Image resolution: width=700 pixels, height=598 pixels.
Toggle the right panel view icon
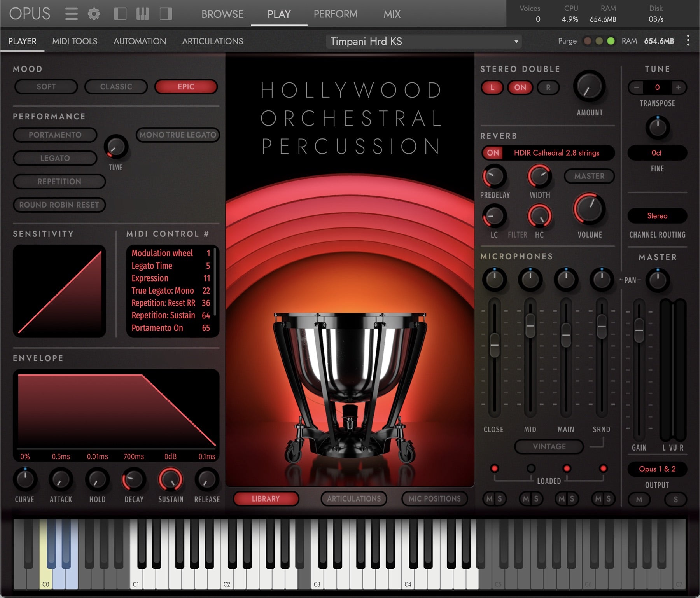coord(166,14)
